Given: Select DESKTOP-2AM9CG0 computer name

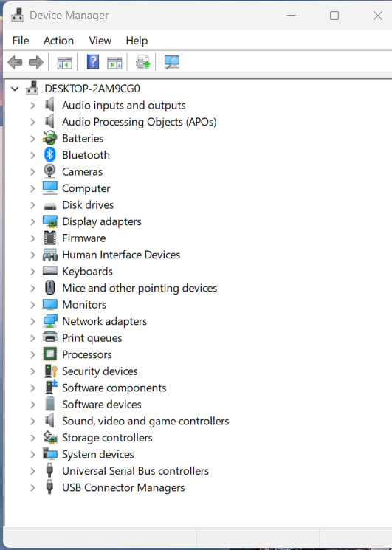Looking at the screenshot, I should pos(92,89).
